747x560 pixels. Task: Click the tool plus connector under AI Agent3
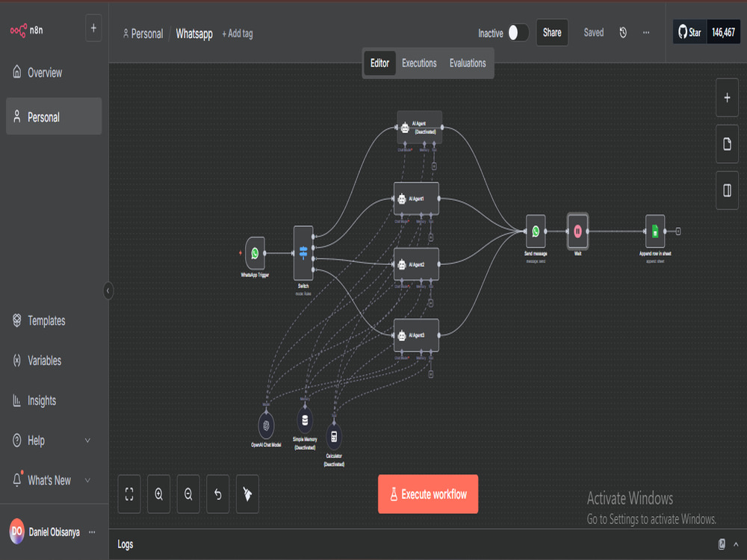pyautogui.click(x=431, y=375)
